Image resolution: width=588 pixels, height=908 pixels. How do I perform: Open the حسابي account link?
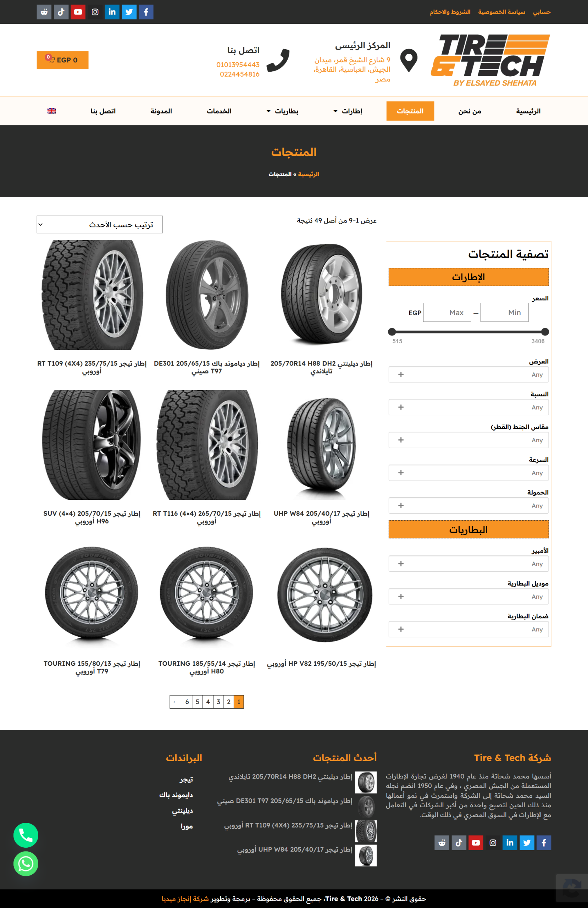542,12
